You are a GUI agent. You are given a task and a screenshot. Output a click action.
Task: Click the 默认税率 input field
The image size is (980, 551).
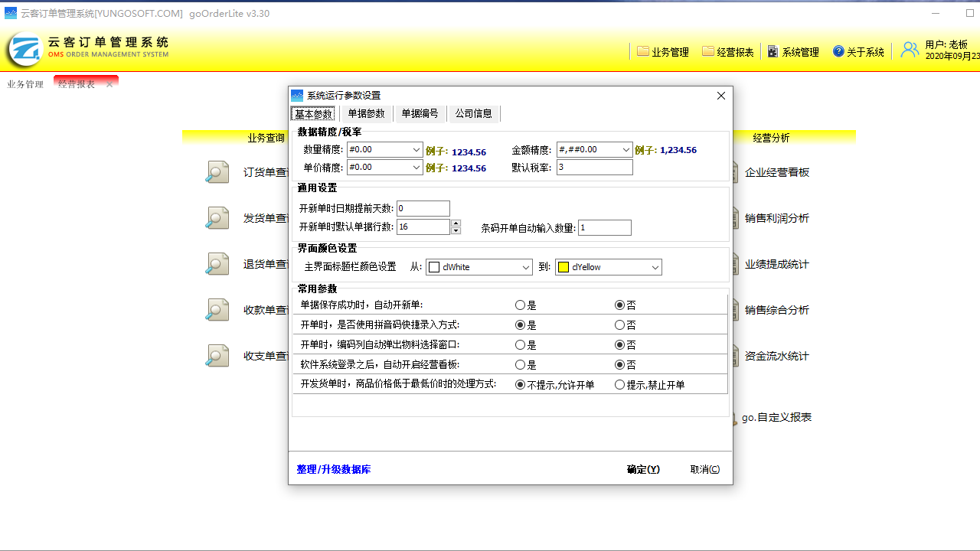[594, 167]
